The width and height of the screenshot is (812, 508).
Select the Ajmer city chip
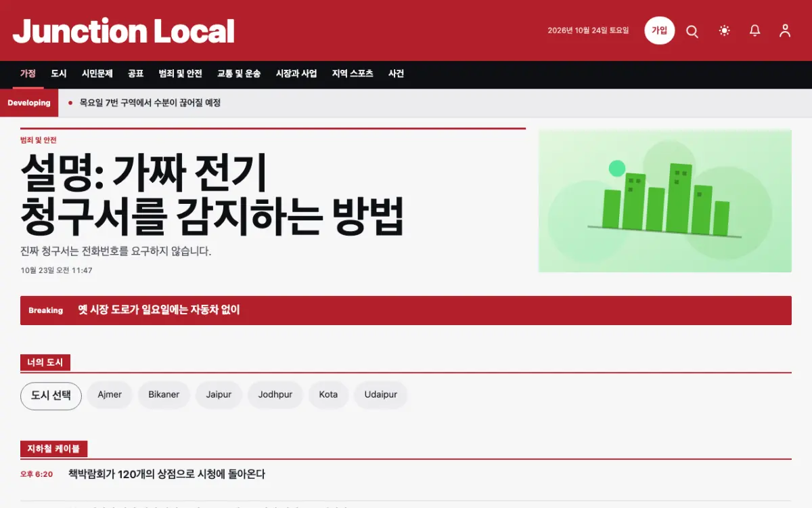pos(110,395)
